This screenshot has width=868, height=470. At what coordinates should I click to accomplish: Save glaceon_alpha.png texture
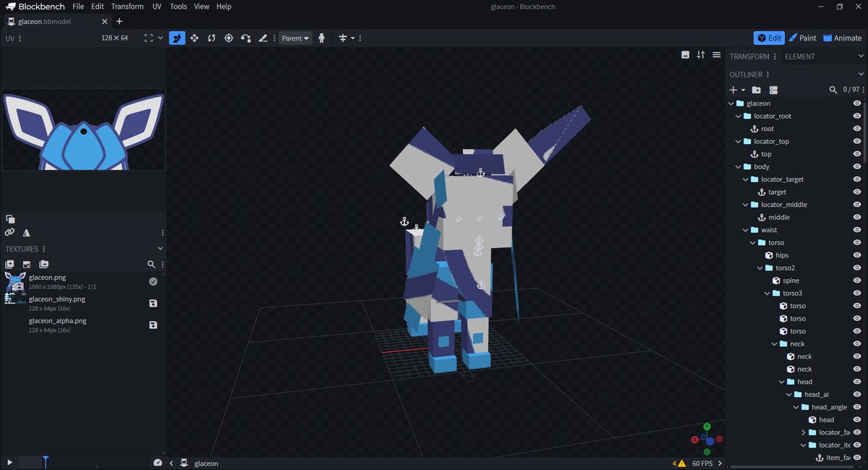coord(153,325)
